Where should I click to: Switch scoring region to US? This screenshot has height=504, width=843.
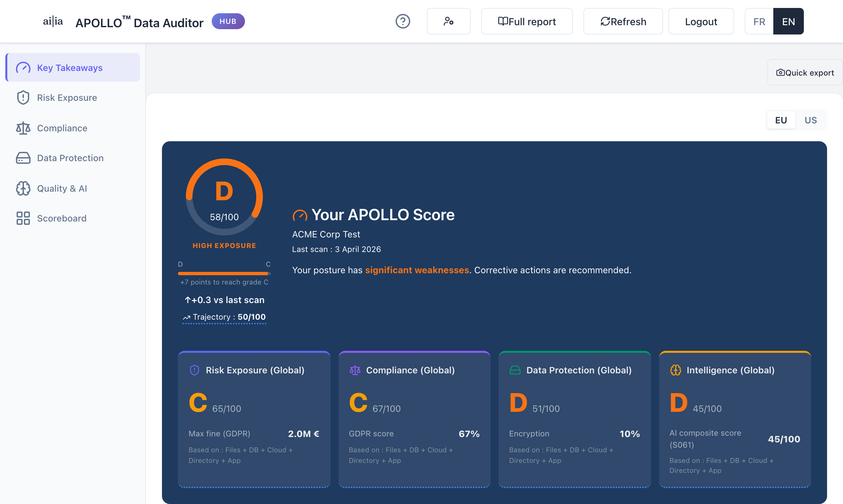pos(811,120)
